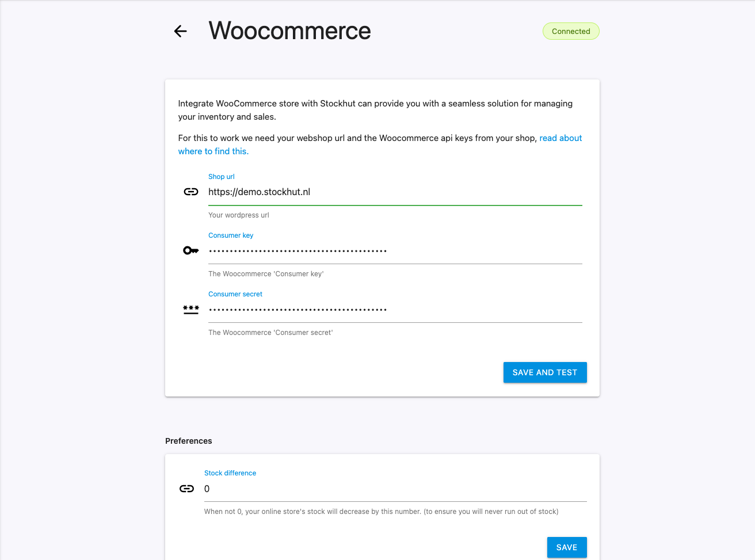Click the 'Consumer secret' field label
The height and width of the screenshot is (560, 755).
coord(235,294)
